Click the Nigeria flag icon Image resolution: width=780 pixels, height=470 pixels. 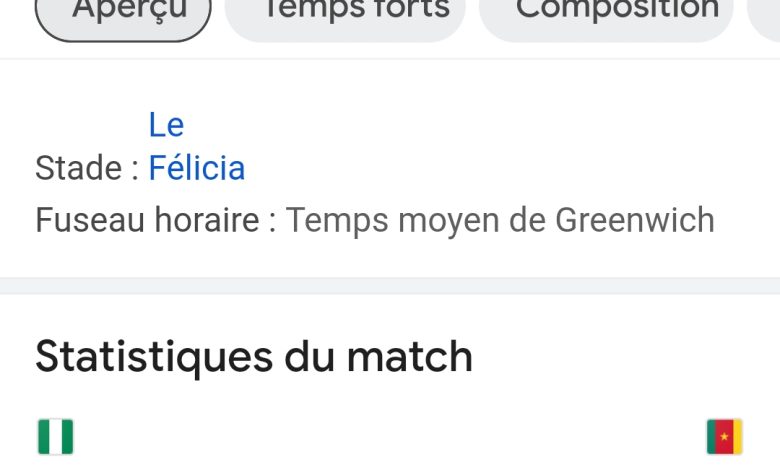tap(56, 437)
